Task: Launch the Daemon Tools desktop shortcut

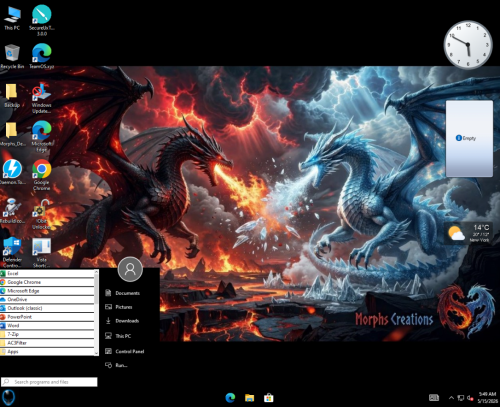Action: [12, 172]
